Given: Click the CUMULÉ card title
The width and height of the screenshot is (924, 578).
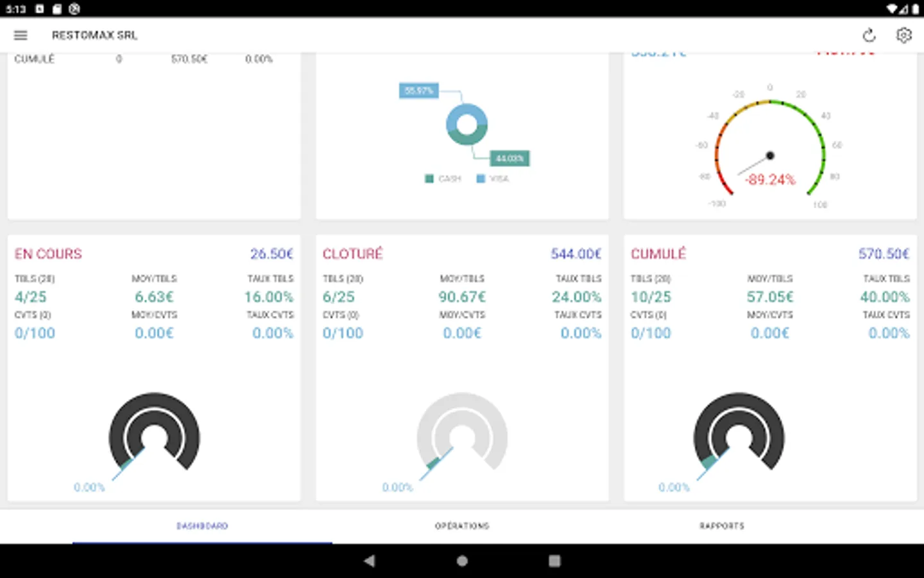Looking at the screenshot, I should pyautogui.click(x=658, y=254).
